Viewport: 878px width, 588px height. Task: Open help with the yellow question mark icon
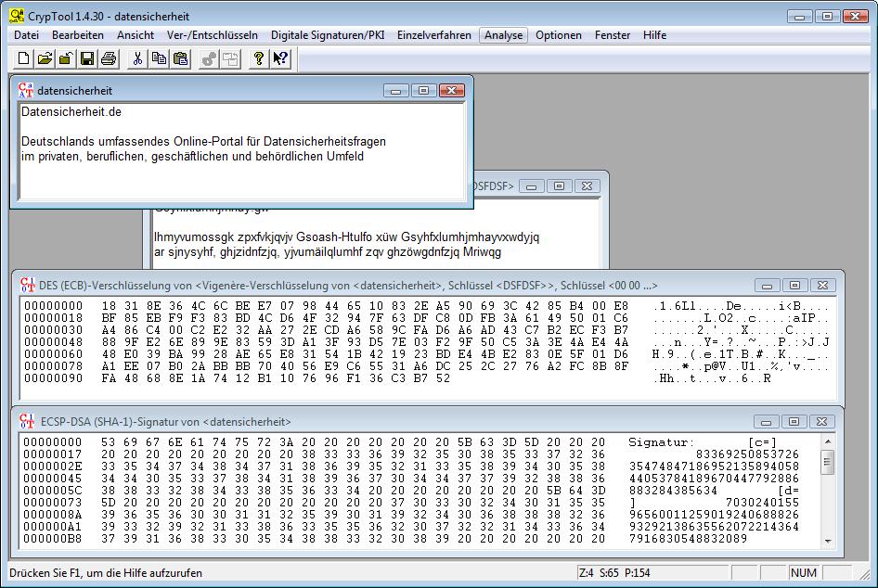click(x=259, y=58)
